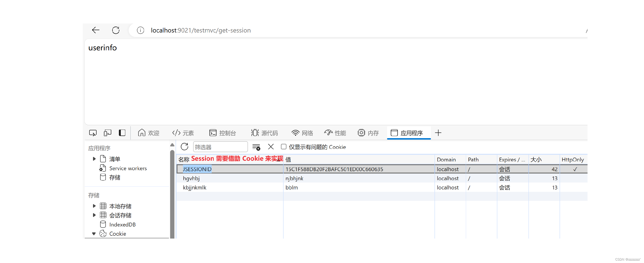Click the userinfo page text
This screenshot has height=263, width=644.
coord(103,47)
